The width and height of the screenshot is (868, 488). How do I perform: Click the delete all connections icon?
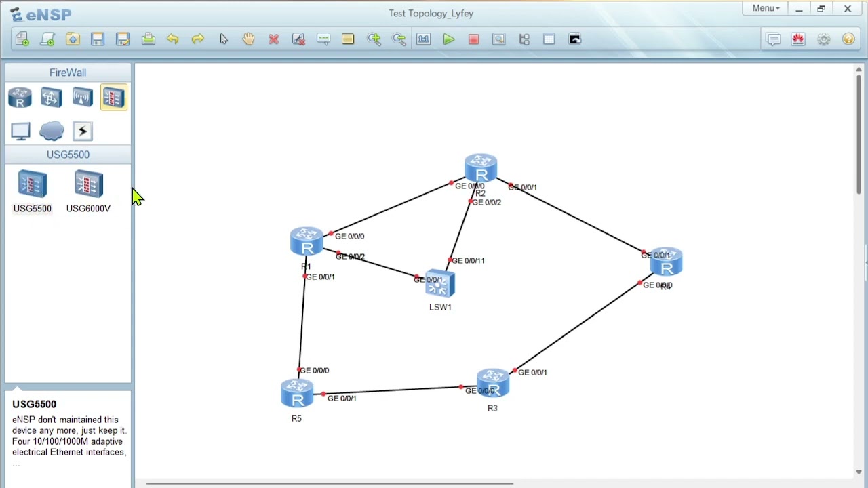[x=298, y=39]
